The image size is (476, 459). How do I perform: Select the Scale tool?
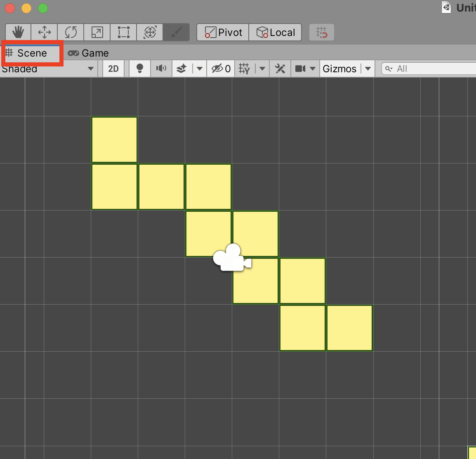[97, 32]
